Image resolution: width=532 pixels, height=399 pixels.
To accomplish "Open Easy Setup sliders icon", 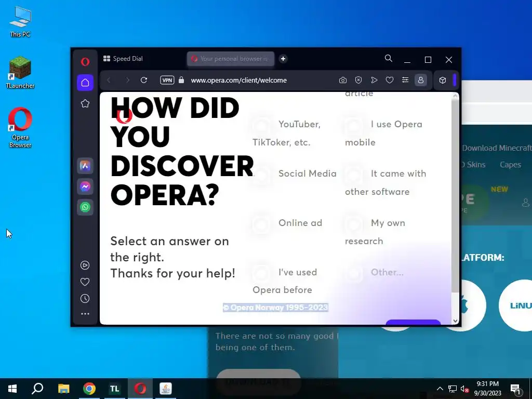I will coord(405,81).
